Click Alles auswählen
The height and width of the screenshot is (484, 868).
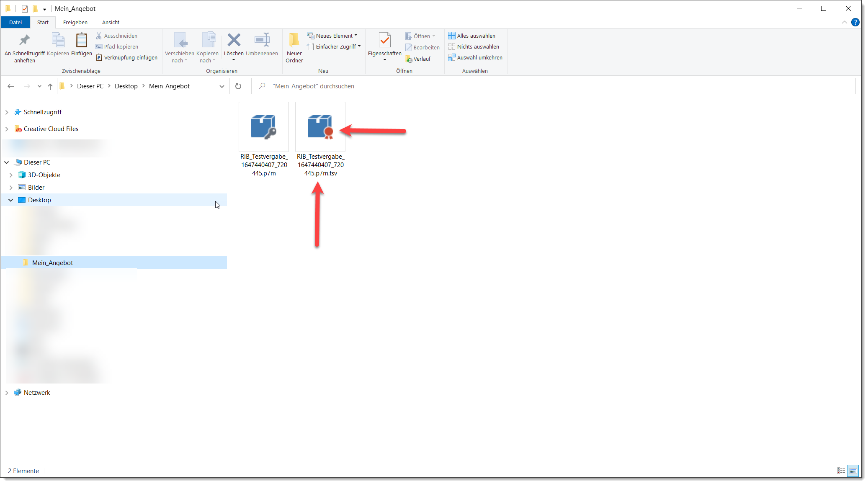[472, 36]
